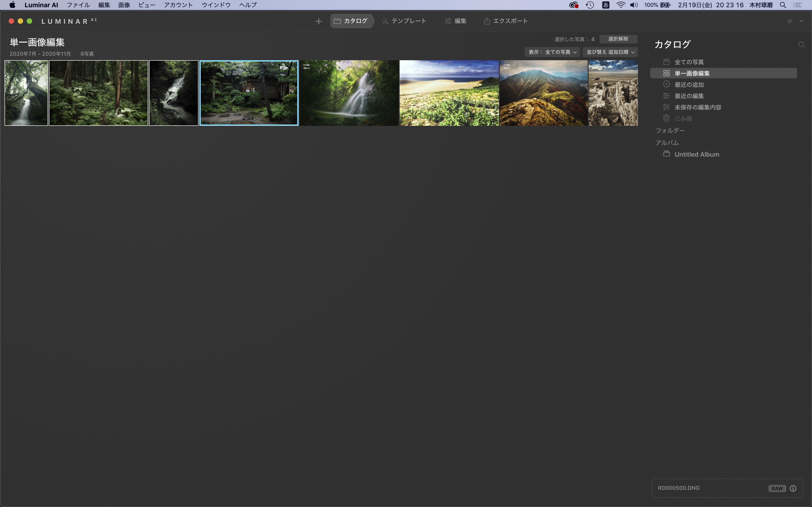Click the 選択解除 deselect button
This screenshot has height=507, width=812.
618,39
